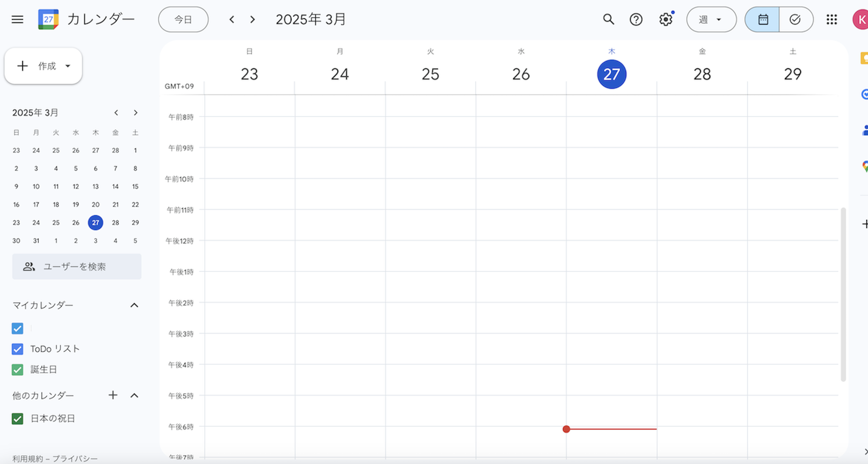Open the プライバシー link
The image size is (868, 464).
point(75,458)
